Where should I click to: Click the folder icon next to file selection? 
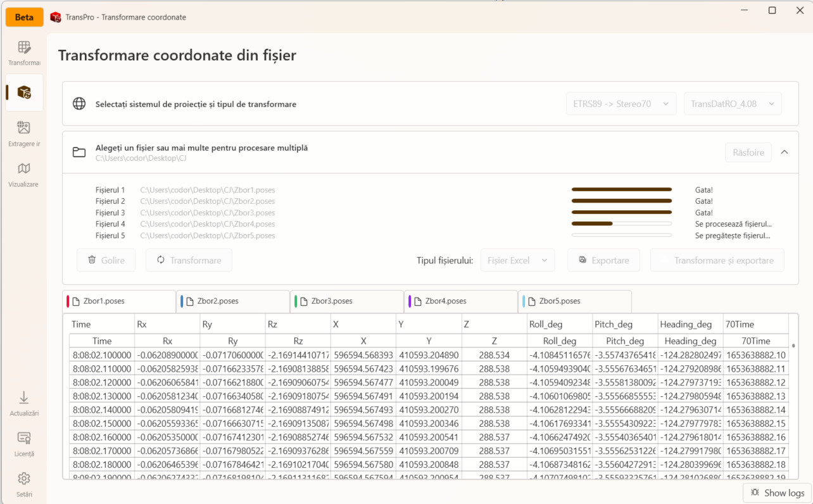[x=79, y=152]
